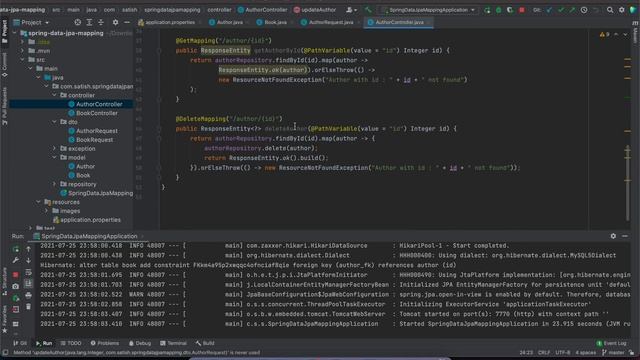This screenshot has height=360, width=640.
Task: Click the CRLF line separator in status bar
Action: pos(544,353)
